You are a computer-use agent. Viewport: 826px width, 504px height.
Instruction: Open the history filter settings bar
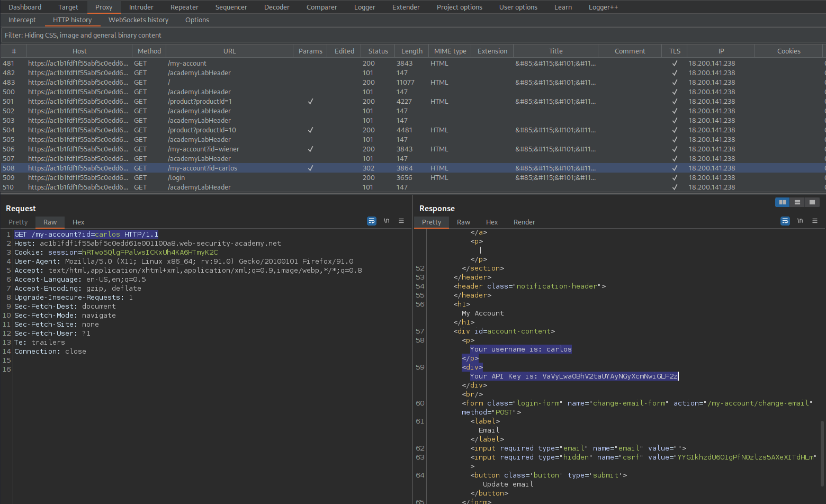[x=413, y=35]
